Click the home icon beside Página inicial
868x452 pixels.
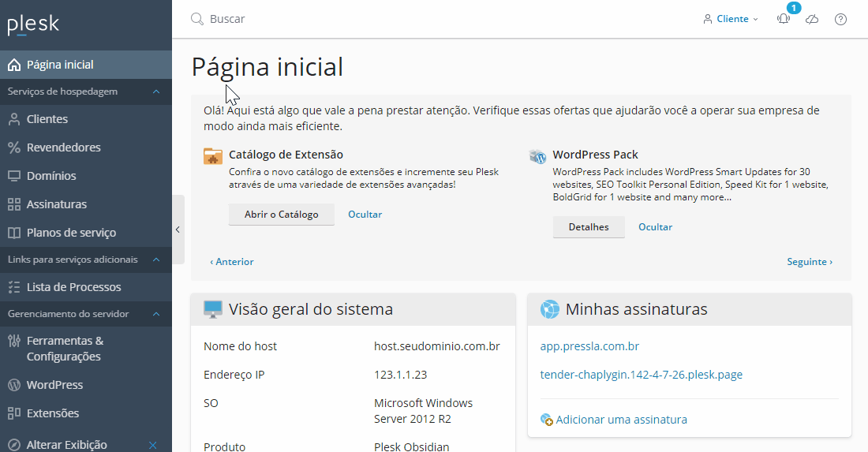pos(14,65)
